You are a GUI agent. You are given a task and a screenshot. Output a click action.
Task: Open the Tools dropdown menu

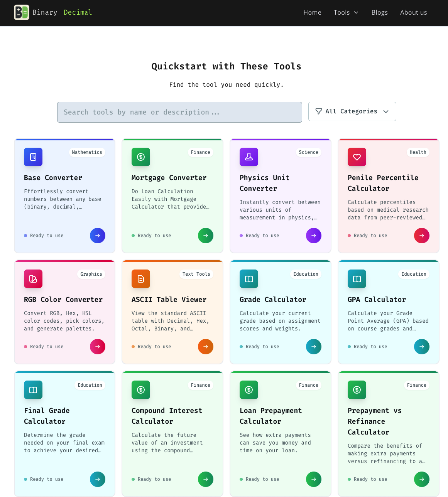[346, 12]
